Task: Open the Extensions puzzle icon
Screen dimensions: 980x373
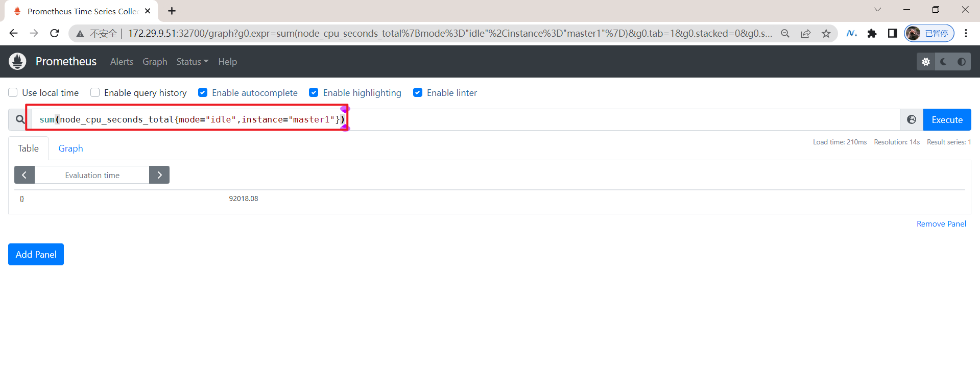Action: [872, 33]
